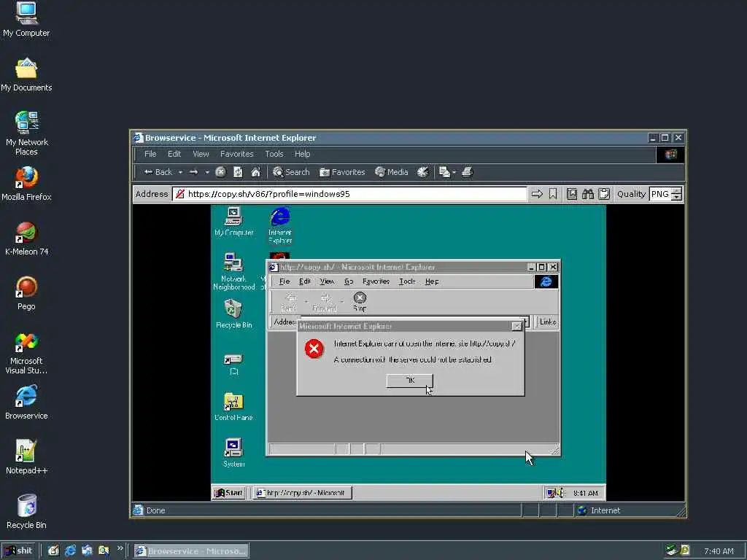747x560 pixels.
Task: Select the (C:) drive shortcut on Windows 95 desktop
Action: (x=233, y=365)
